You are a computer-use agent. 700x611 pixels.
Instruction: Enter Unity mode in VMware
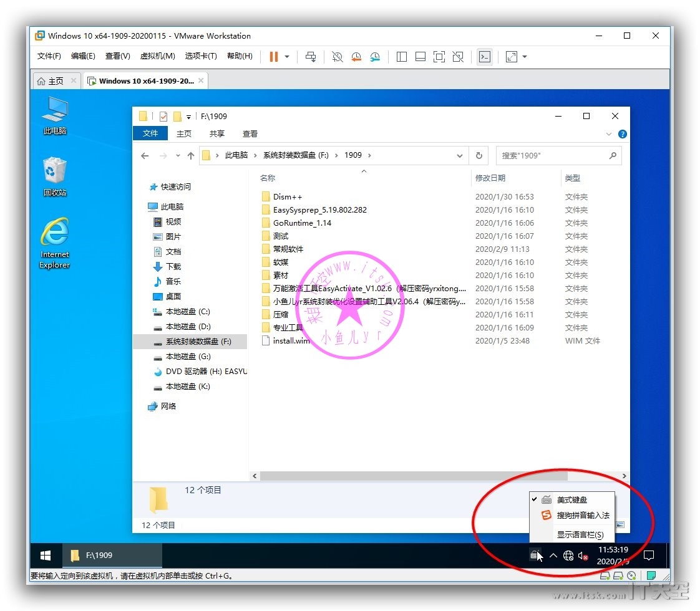(x=458, y=57)
